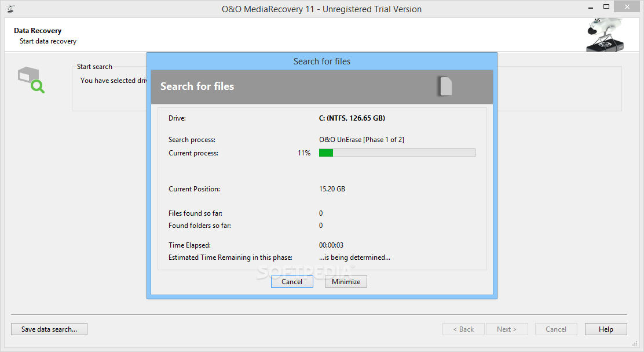Maximize the MediaRecovery main window

[x=606, y=6]
